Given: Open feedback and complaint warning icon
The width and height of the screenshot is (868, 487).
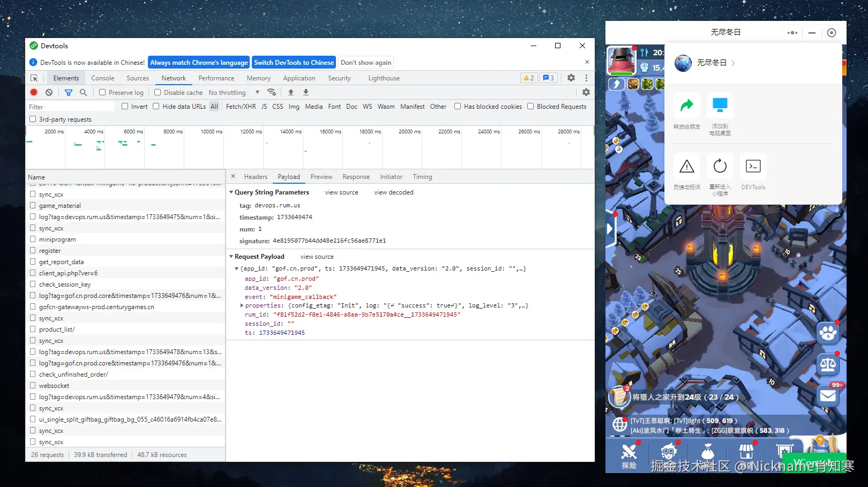Looking at the screenshot, I should [687, 167].
